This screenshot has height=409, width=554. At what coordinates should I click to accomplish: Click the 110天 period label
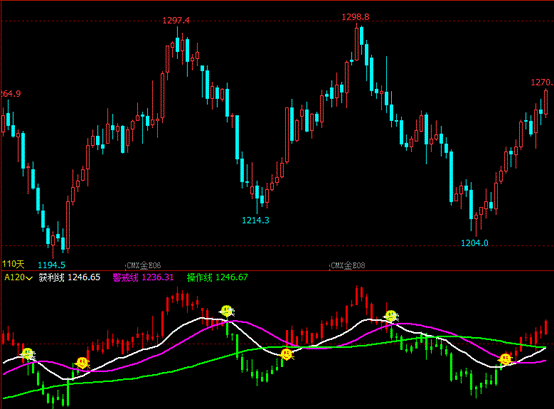pos(13,264)
